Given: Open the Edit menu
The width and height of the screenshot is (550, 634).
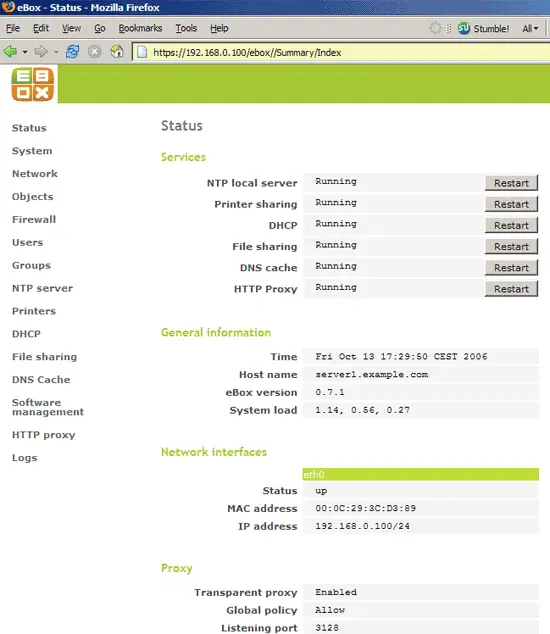Looking at the screenshot, I should [41, 28].
